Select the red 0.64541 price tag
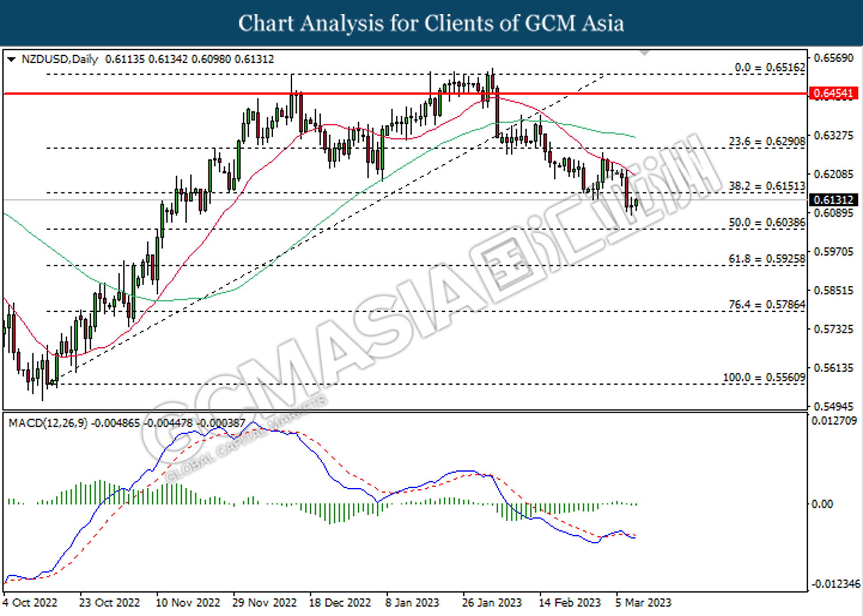This screenshot has width=863, height=616. click(x=834, y=93)
